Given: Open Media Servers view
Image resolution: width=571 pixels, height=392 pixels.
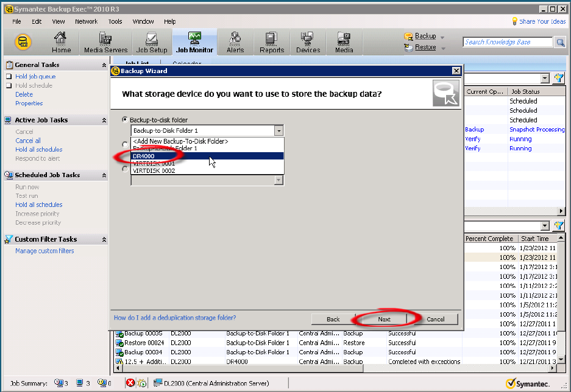Looking at the screenshot, I should pyautogui.click(x=105, y=42).
